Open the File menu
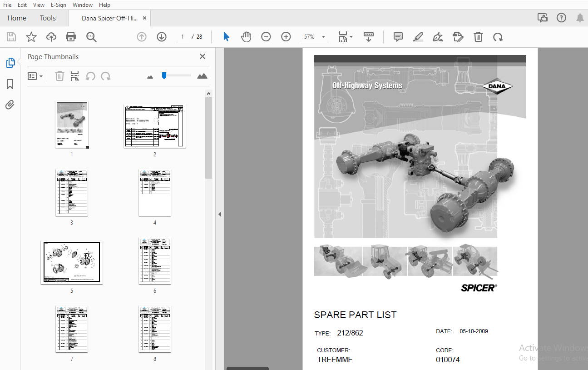588x370 pixels. pos(7,5)
